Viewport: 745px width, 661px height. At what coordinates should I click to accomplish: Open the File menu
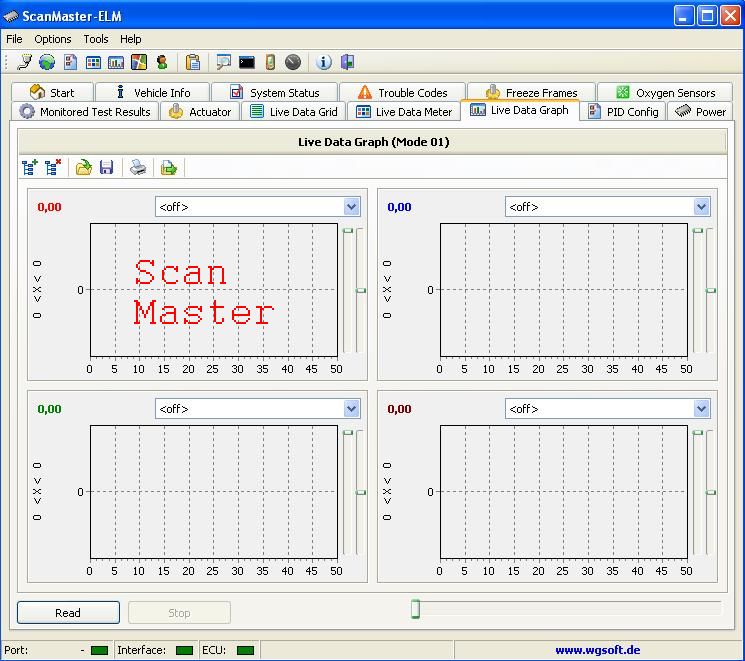point(14,39)
